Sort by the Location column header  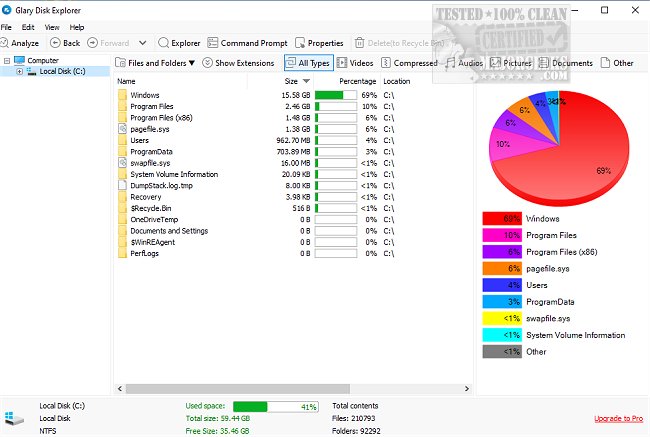pos(397,81)
